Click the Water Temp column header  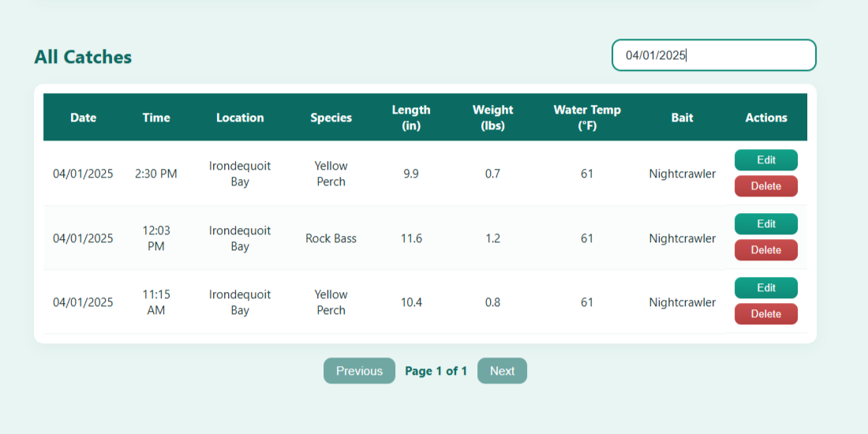(x=587, y=118)
